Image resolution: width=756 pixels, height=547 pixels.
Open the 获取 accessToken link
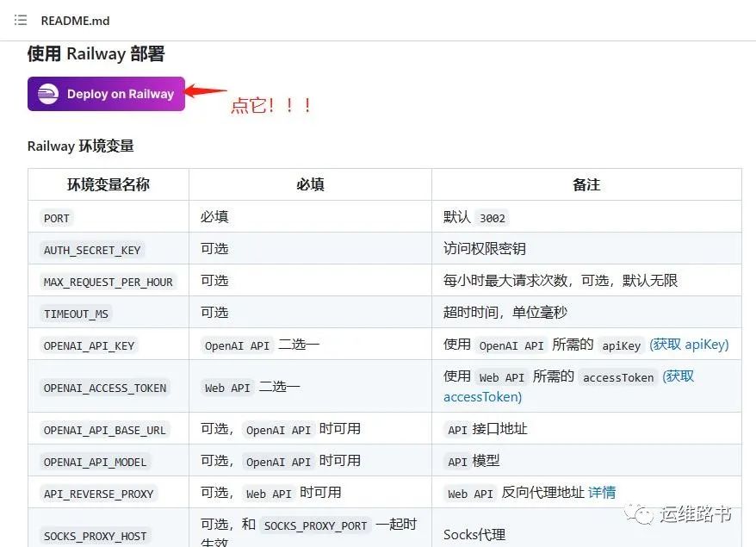coord(568,387)
